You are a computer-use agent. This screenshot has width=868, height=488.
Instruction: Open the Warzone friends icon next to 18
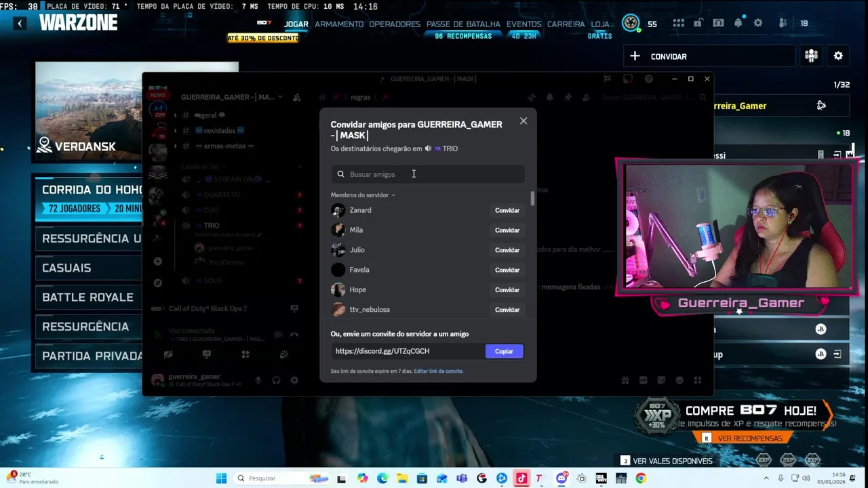pyautogui.click(x=783, y=23)
